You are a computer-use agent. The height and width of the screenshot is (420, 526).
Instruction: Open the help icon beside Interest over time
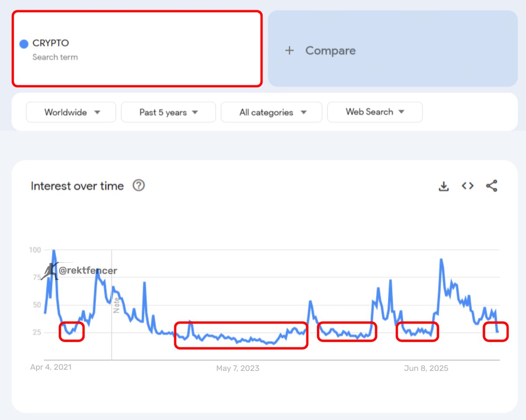[139, 186]
